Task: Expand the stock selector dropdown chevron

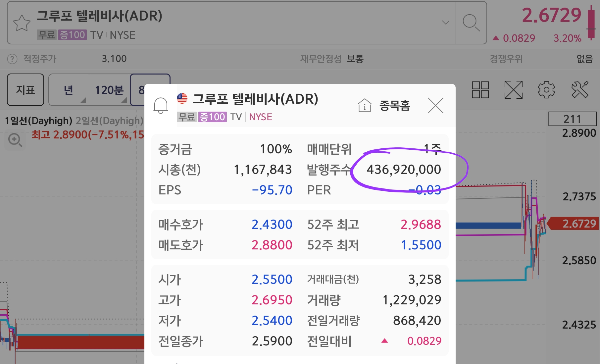Action: [x=446, y=23]
